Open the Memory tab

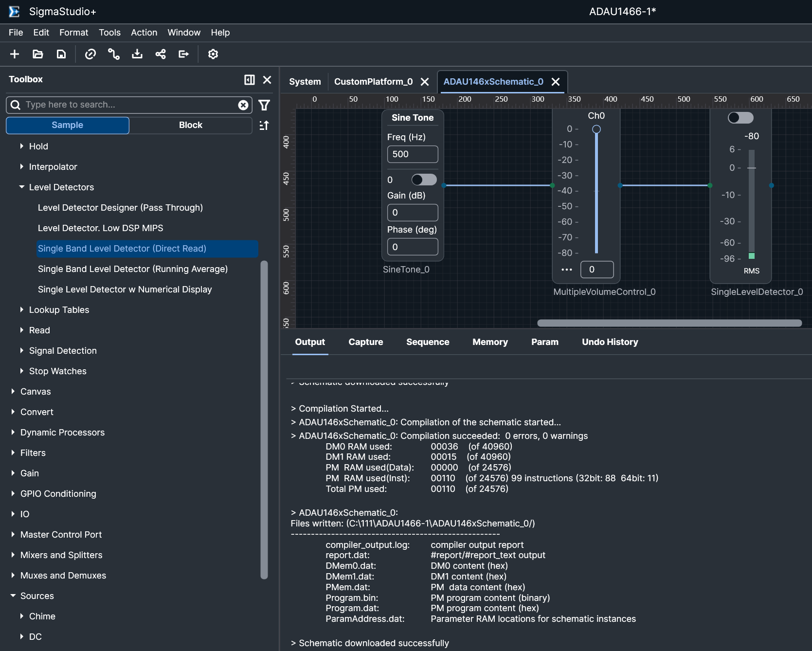coord(490,342)
